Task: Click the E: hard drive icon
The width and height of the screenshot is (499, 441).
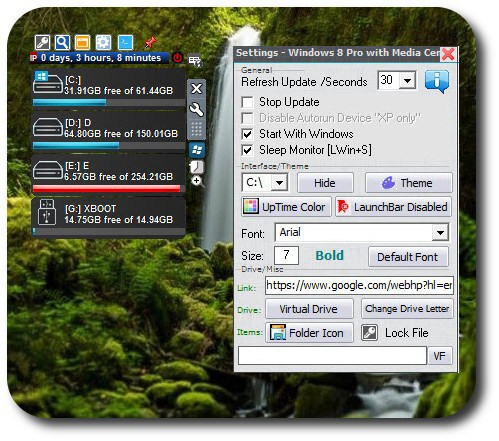Action: pos(48,170)
